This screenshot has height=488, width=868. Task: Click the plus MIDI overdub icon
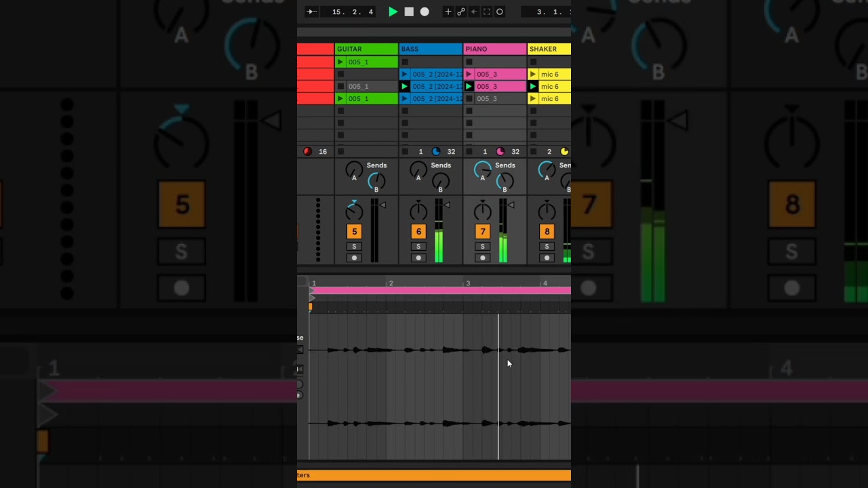(x=448, y=12)
